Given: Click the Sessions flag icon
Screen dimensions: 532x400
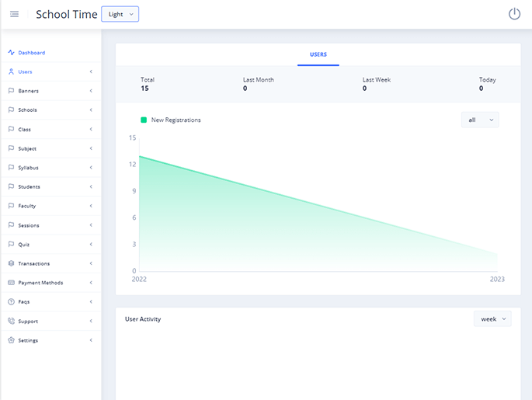Looking at the screenshot, I should click(x=11, y=225).
